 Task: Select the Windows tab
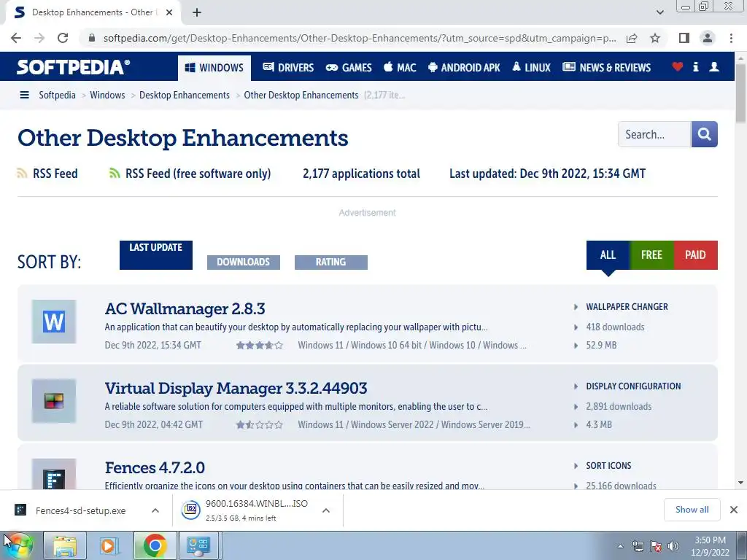214,68
